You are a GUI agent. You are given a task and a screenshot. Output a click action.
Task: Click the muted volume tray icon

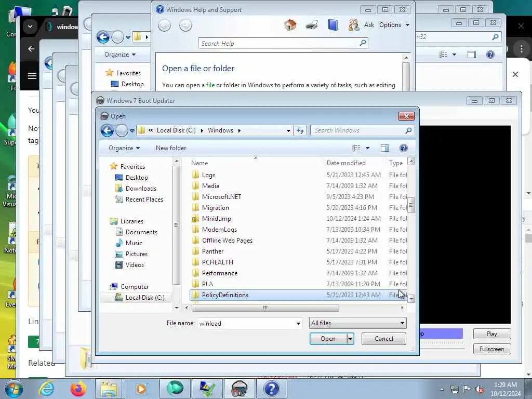tap(480, 389)
